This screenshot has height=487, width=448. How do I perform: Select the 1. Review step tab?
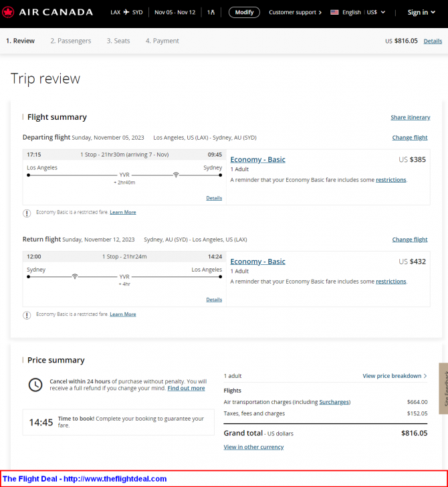pos(20,41)
